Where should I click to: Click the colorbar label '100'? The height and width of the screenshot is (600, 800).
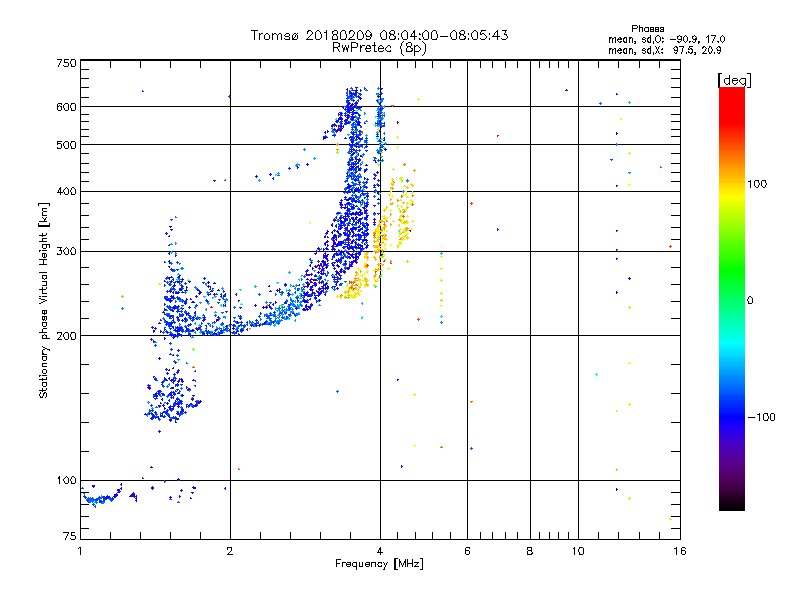757,184
